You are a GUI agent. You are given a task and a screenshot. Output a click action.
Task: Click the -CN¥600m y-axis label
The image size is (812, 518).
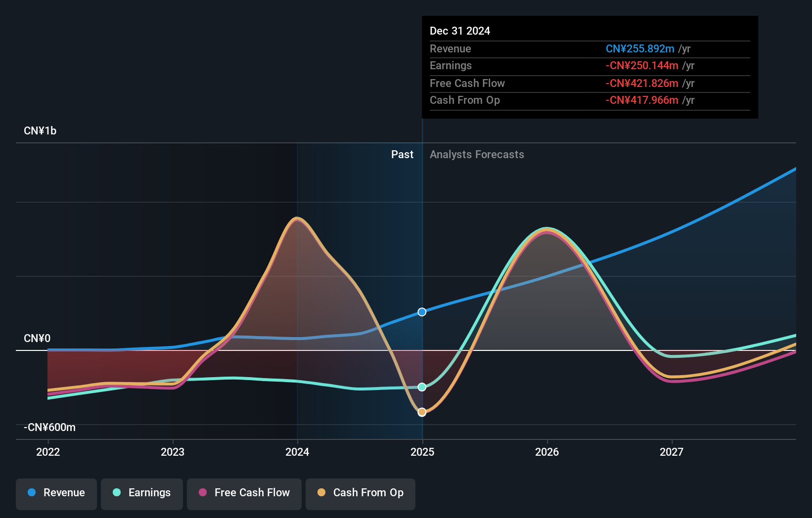point(49,428)
